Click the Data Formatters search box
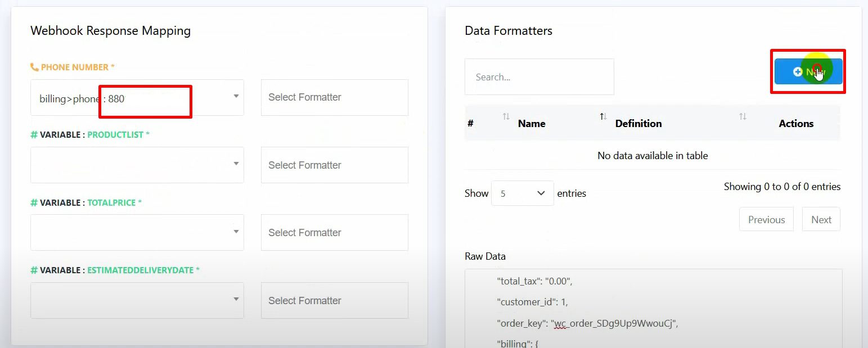868x348 pixels. coord(539,77)
